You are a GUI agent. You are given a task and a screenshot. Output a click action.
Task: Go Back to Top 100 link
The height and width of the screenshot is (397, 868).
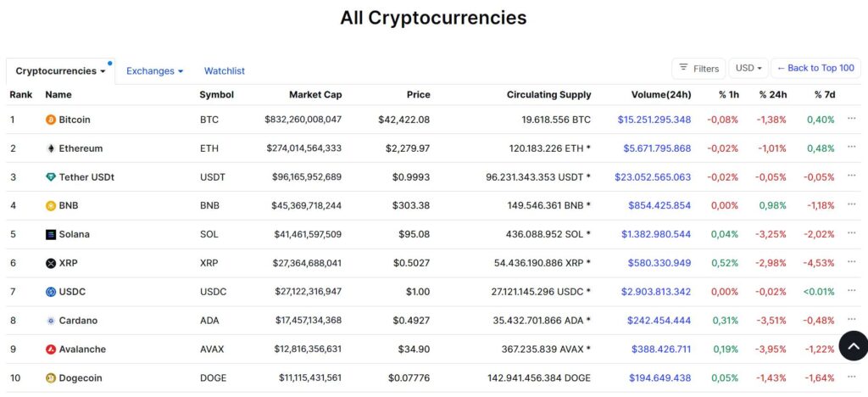tap(815, 68)
